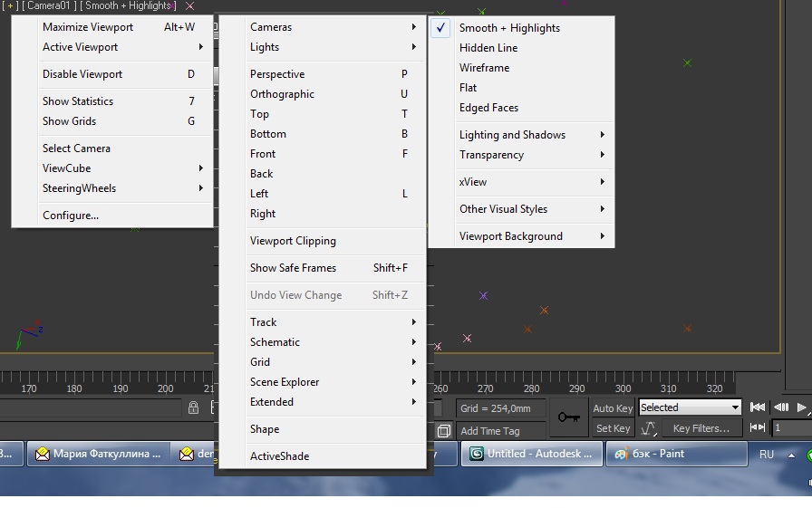
Task: Switch view to Orthographic
Action: (x=324, y=94)
